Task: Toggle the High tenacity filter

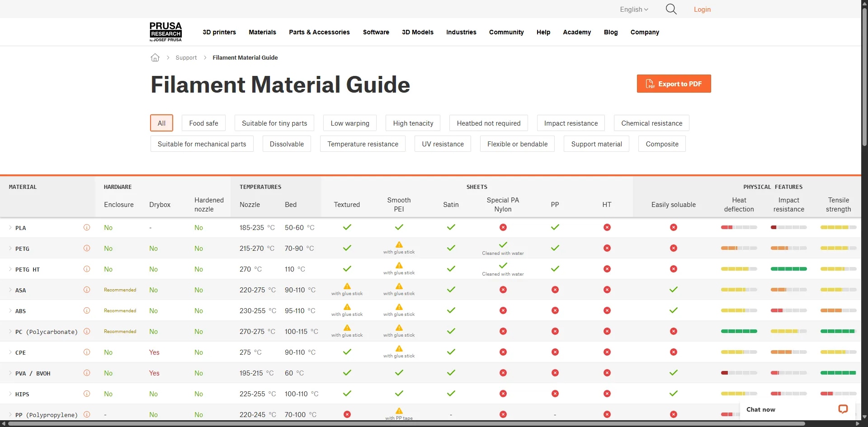Action: (413, 123)
